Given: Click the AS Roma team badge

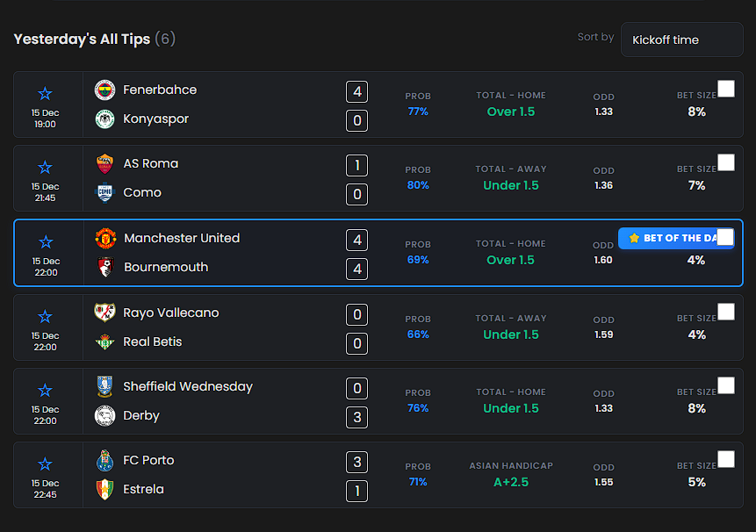Looking at the screenshot, I should [x=105, y=163].
